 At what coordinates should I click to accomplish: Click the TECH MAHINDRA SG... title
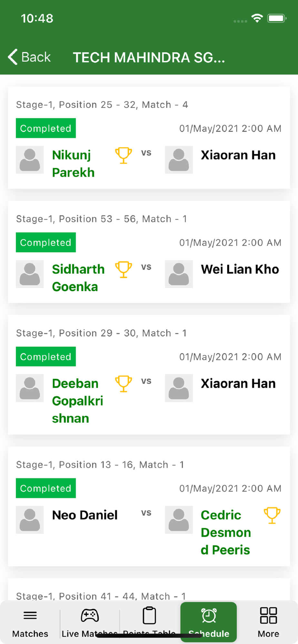(x=149, y=58)
